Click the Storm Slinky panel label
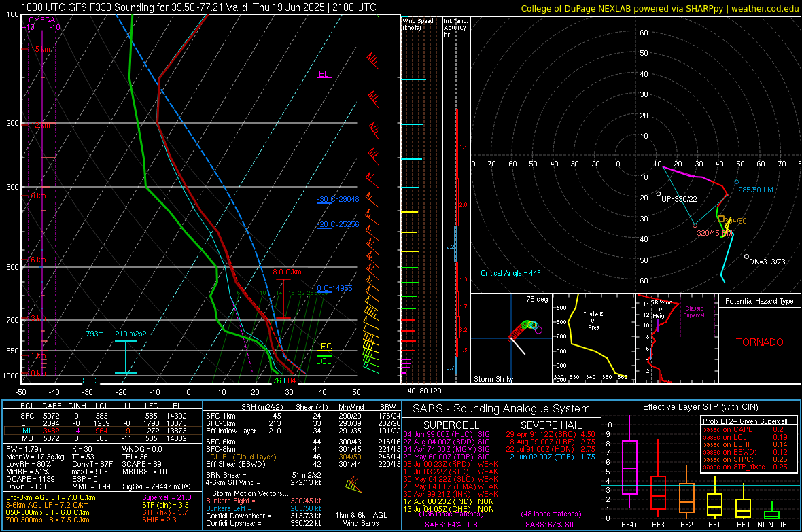Image resolution: width=802 pixels, height=532 pixels. [493, 379]
